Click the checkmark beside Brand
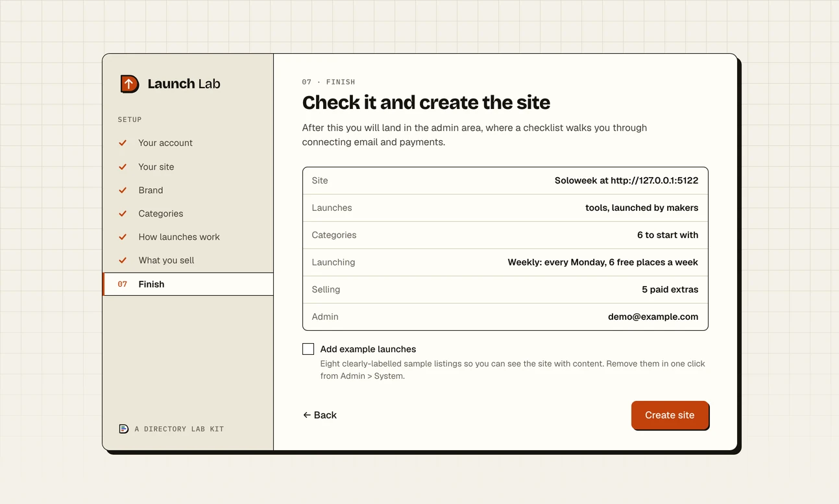 tap(123, 190)
